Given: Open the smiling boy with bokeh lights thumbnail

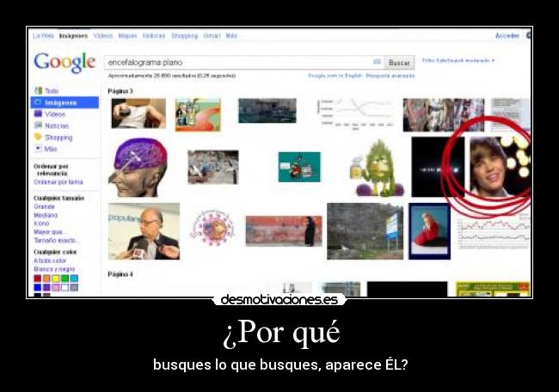Looking at the screenshot, I should coord(500,167).
